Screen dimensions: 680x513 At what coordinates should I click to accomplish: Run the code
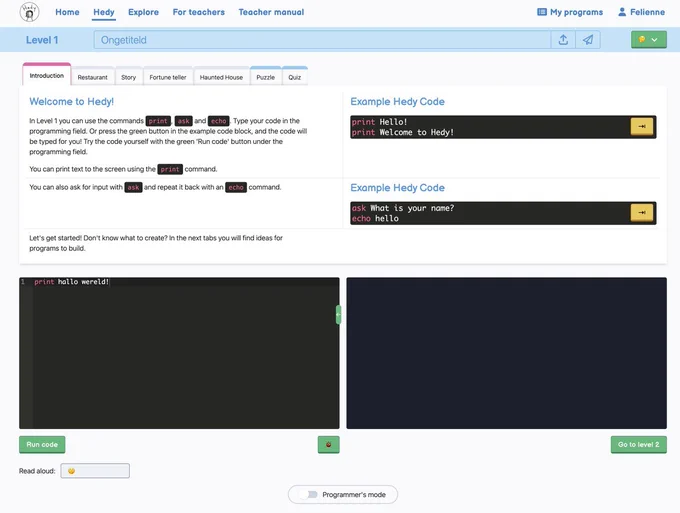coord(42,444)
